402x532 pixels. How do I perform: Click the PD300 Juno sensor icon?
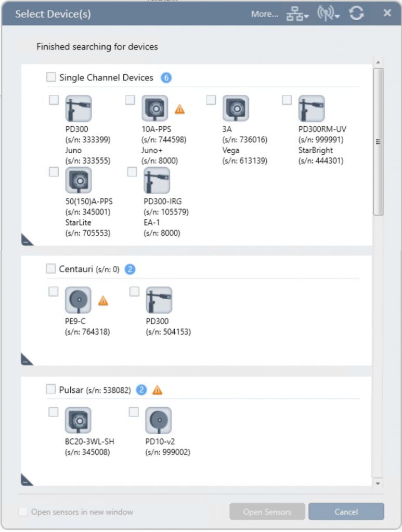[x=79, y=109]
